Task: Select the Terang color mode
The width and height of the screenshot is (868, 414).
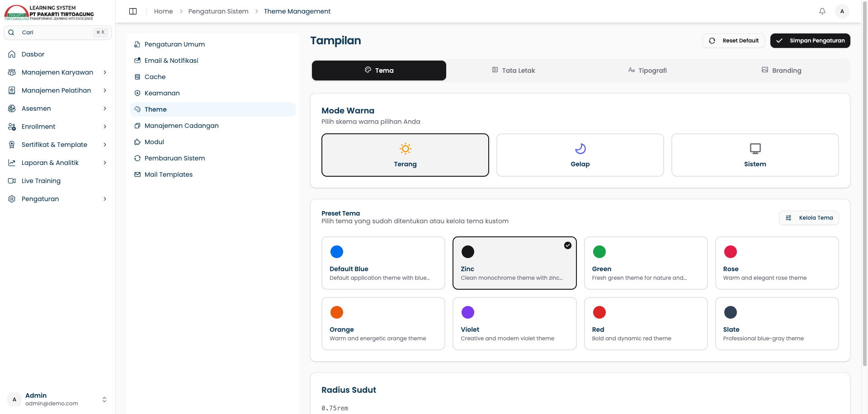Action: (405, 155)
